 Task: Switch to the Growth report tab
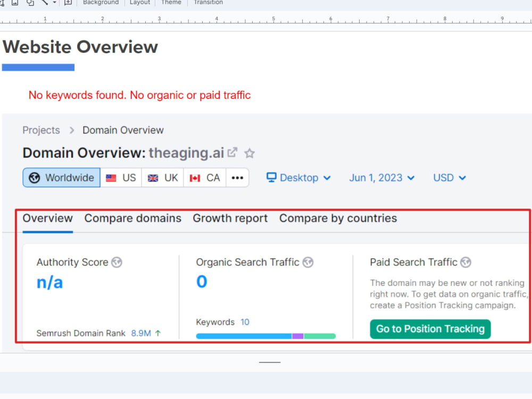[230, 218]
